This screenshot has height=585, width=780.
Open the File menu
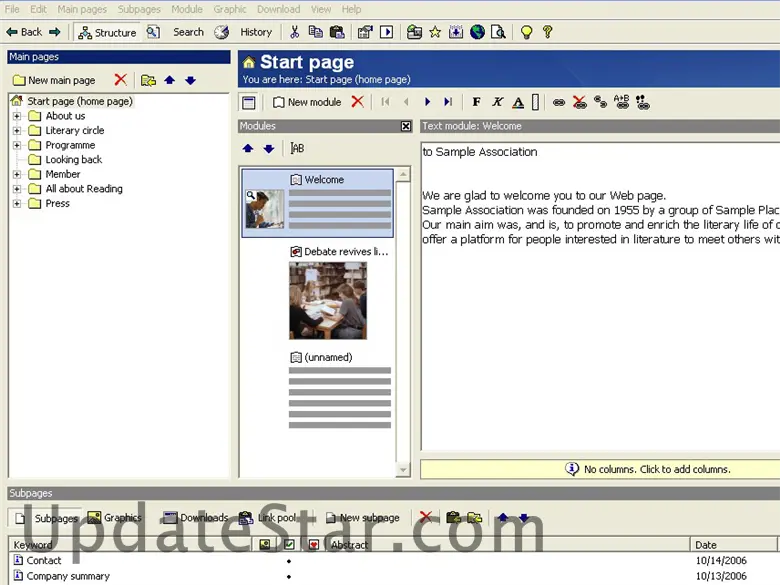pos(12,9)
